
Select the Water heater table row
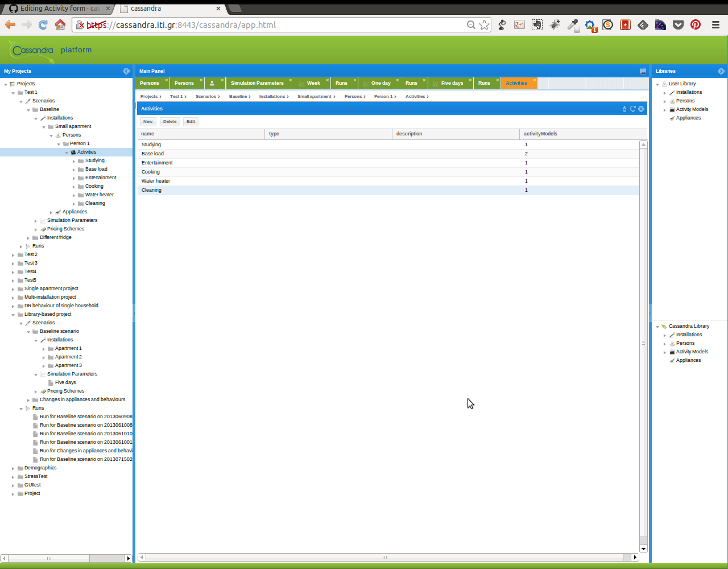pos(388,181)
